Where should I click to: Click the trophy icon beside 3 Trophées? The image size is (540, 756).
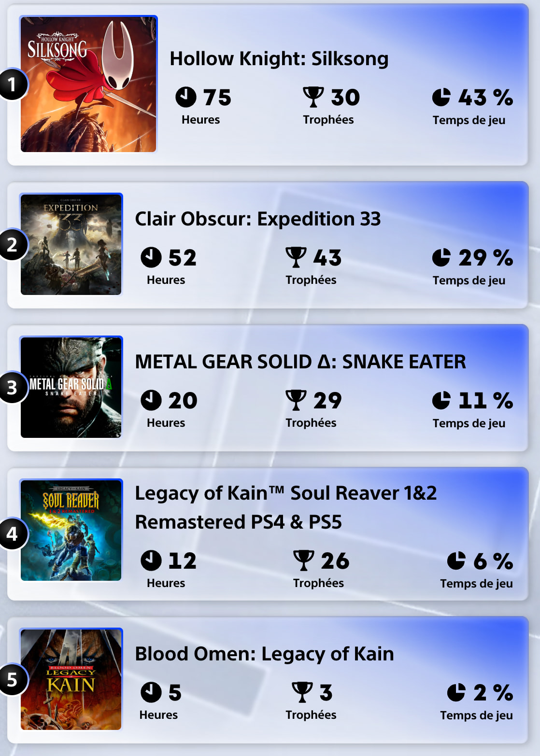302,692
